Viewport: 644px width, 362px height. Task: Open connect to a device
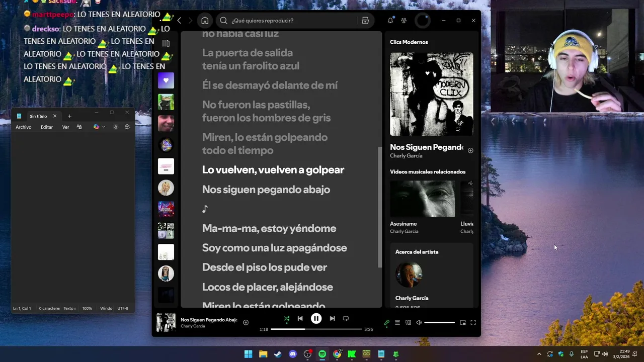(x=408, y=323)
